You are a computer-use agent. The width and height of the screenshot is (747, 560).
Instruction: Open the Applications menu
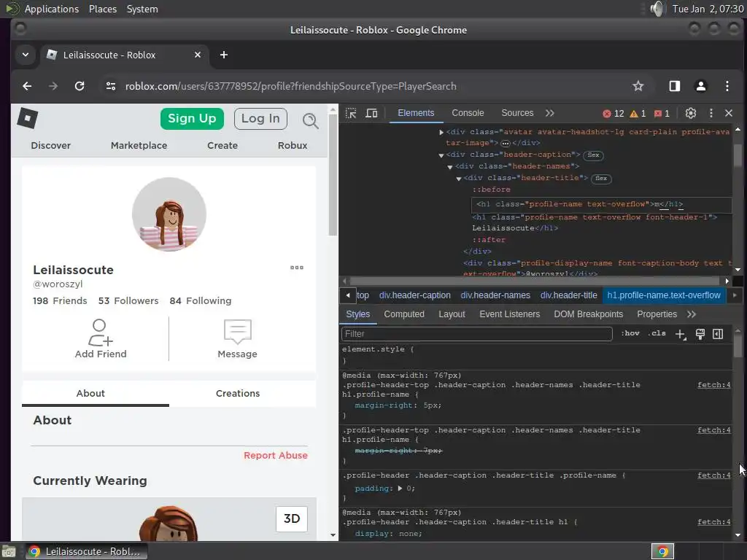click(x=52, y=9)
